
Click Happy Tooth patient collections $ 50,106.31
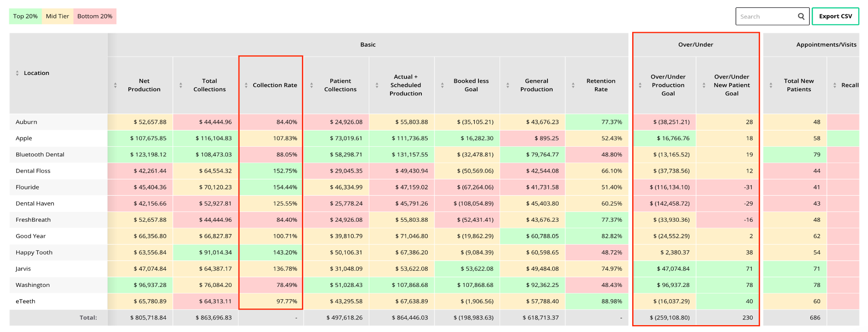click(337, 252)
